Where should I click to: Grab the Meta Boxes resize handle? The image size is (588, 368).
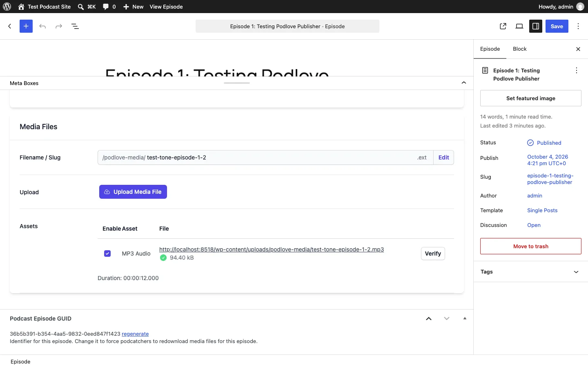tap(237, 83)
